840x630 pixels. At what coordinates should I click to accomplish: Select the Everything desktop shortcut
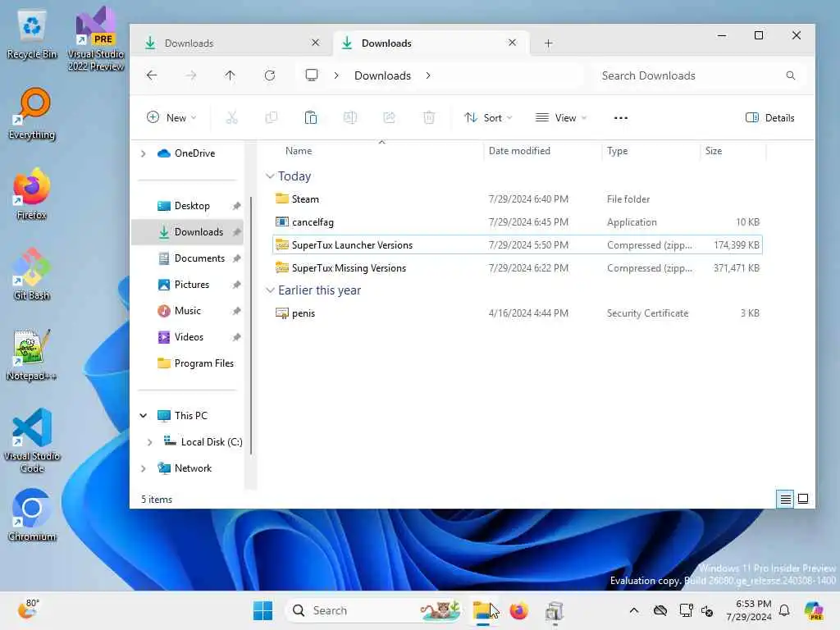coord(32,113)
